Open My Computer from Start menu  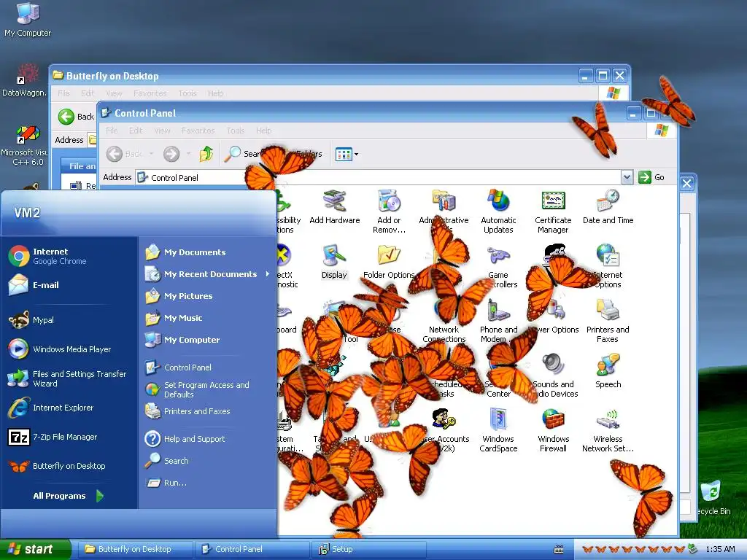208,340
